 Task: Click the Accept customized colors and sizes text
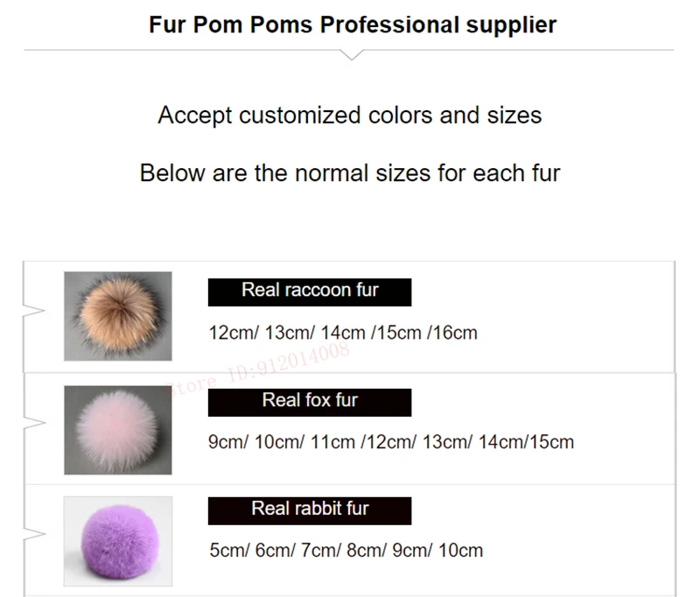tap(349, 116)
